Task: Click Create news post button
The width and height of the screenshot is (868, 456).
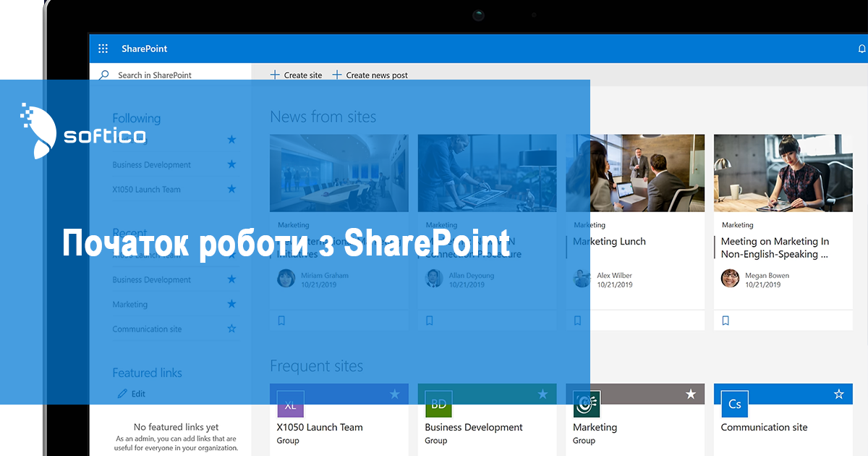Action: (370, 75)
